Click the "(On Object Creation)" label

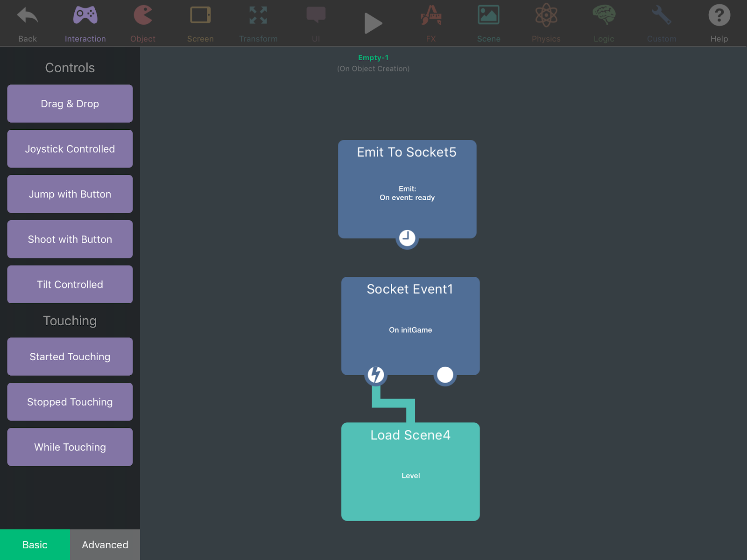pyautogui.click(x=373, y=69)
